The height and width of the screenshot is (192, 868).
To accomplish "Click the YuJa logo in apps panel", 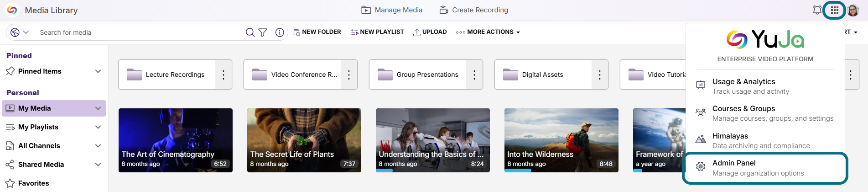I will tap(765, 39).
